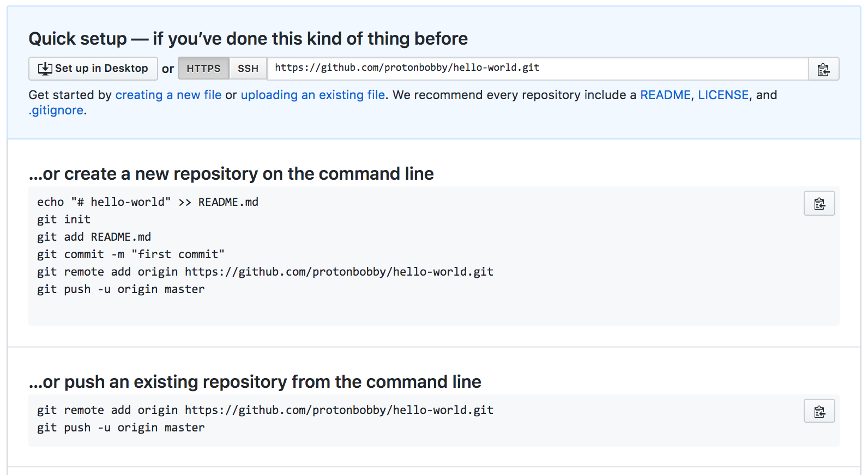Open the 'creating a new file' link
Screen dimensions: 868x475
168,95
